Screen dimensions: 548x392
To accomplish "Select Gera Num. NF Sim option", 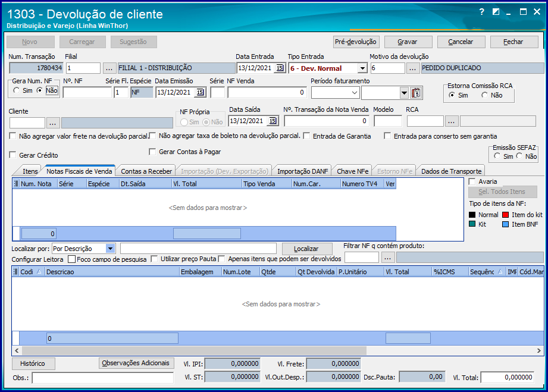I will click(x=16, y=90).
